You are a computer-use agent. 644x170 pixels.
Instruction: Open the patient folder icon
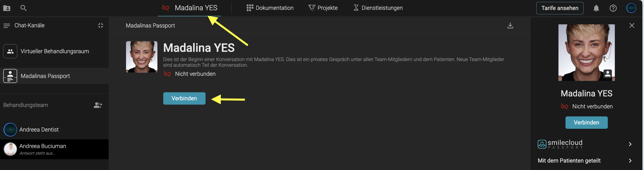tap(7, 8)
